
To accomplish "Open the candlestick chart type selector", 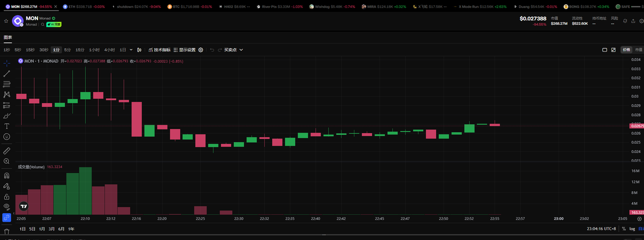I will point(139,50).
